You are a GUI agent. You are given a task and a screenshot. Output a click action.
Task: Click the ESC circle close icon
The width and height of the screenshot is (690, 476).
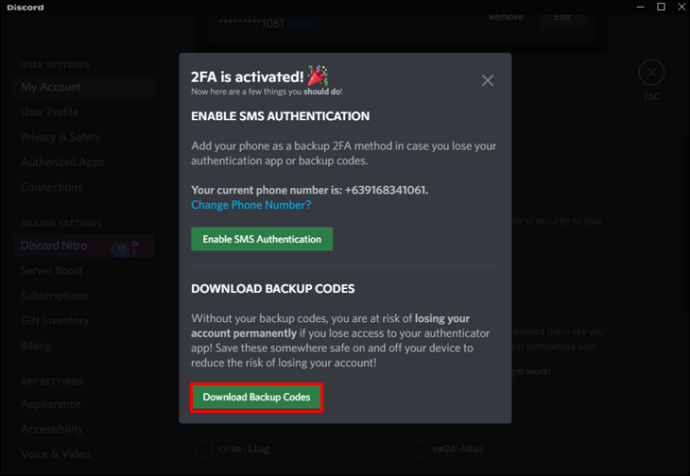[x=651, y=73]
